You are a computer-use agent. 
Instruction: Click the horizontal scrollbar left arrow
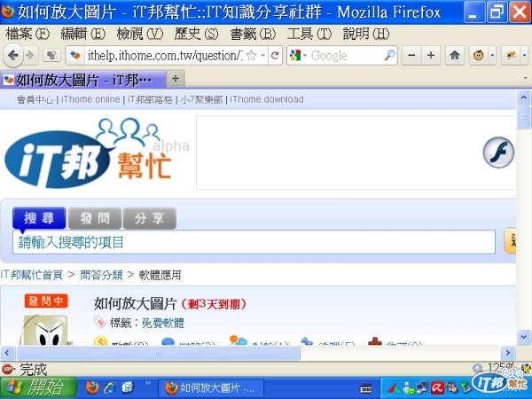[7, 353]
